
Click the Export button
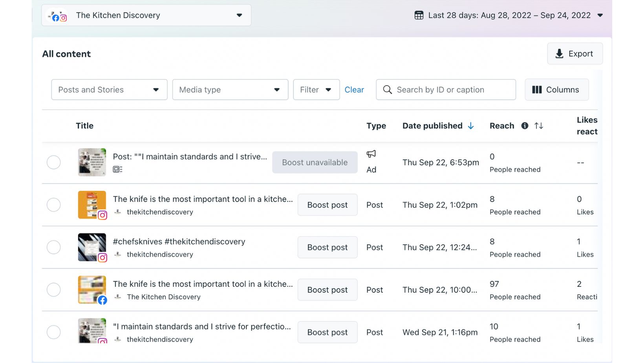click(x=574, y=54)
